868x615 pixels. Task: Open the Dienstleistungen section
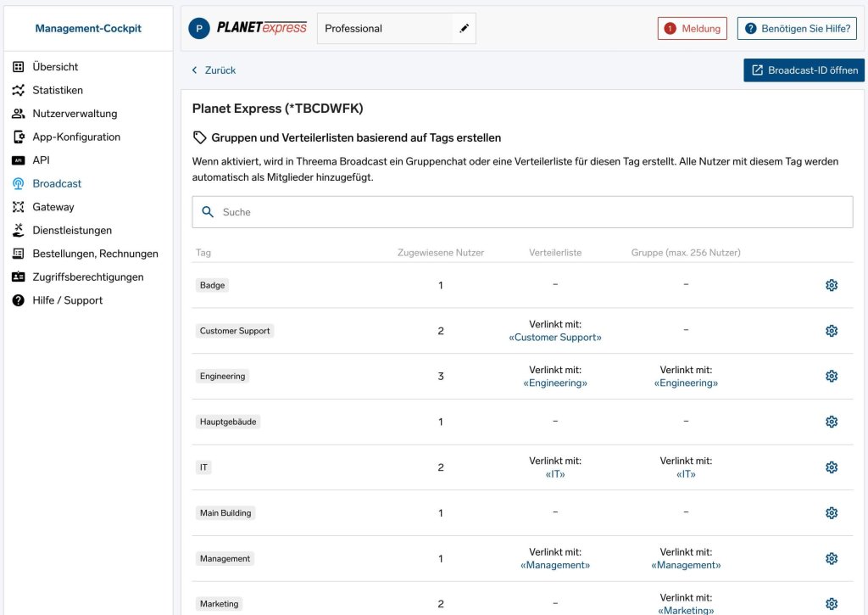point(19,230)
